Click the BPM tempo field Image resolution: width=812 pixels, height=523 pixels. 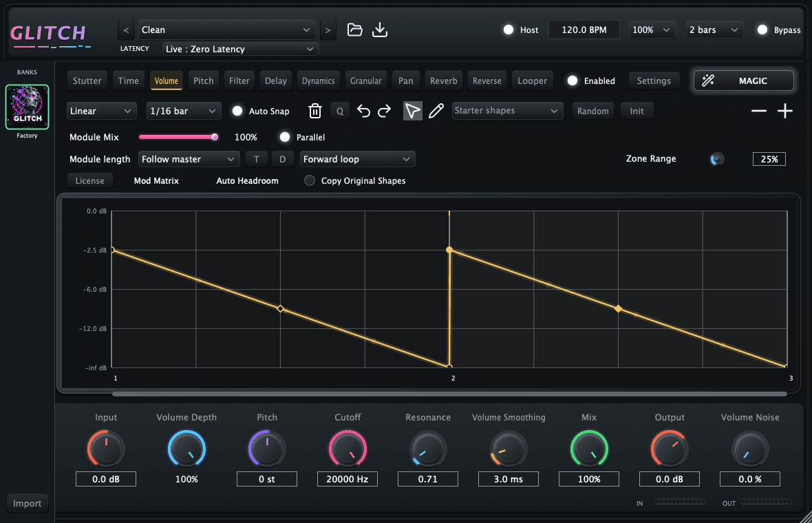pos(584,30)
